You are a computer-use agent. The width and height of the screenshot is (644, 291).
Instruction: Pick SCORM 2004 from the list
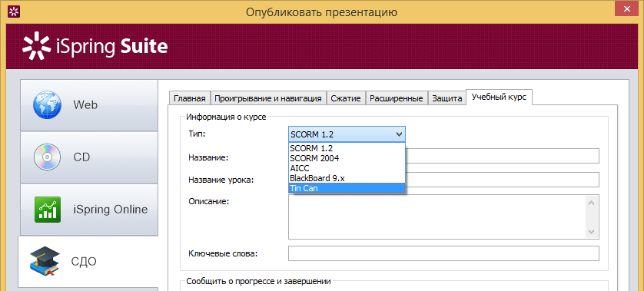point(314,157)
